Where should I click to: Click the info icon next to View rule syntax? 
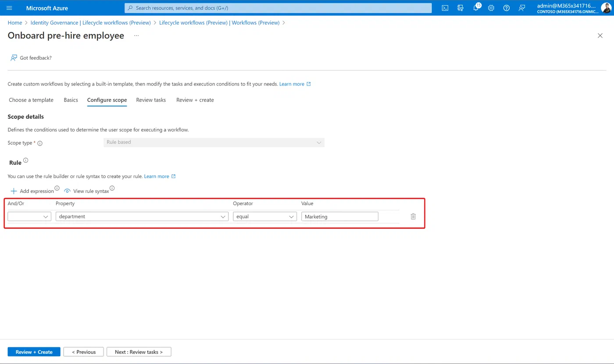pyautogui.click(x=112, y=189)
